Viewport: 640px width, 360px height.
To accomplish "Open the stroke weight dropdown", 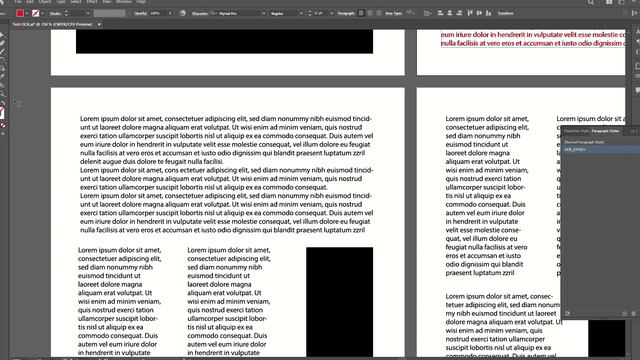I will pyautogui.click(x=88, y=13).
